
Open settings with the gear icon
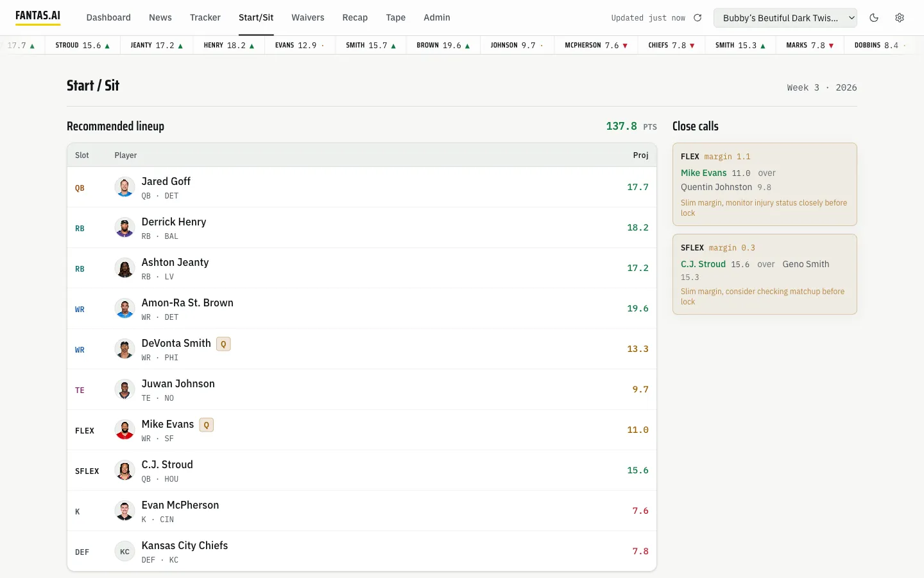coord(900,18)
